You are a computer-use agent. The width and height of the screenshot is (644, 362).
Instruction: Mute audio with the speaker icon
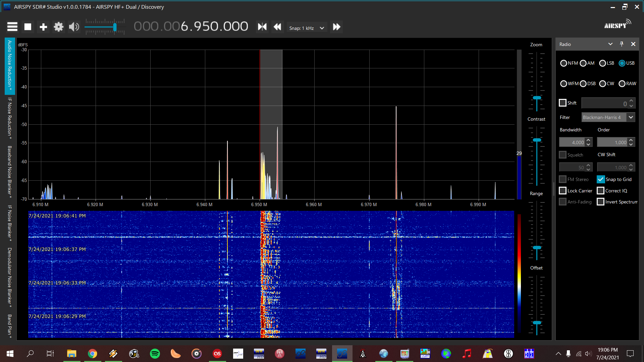tap(74, 27)
